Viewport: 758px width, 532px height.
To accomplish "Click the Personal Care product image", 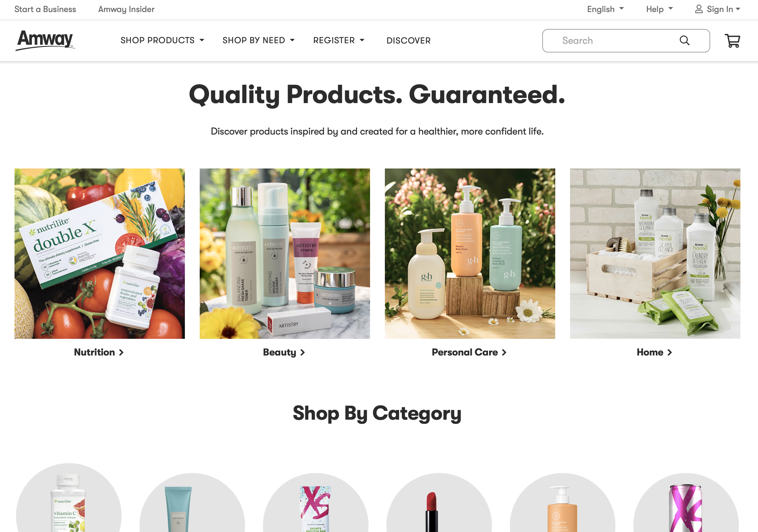I will click(x=470, y=253).
